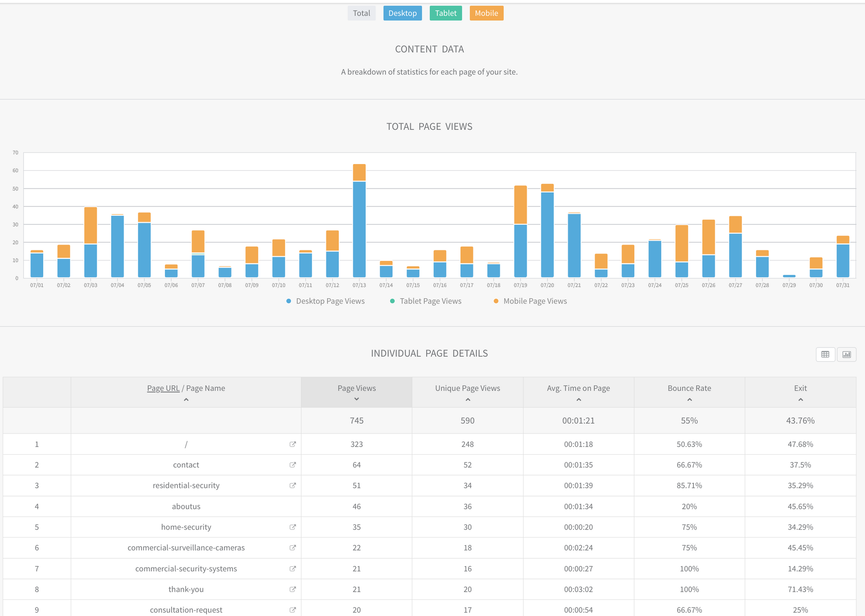The image size is (865, 616).
Task: Sort by Bounce Rate column
Action: tap(689, 388)
